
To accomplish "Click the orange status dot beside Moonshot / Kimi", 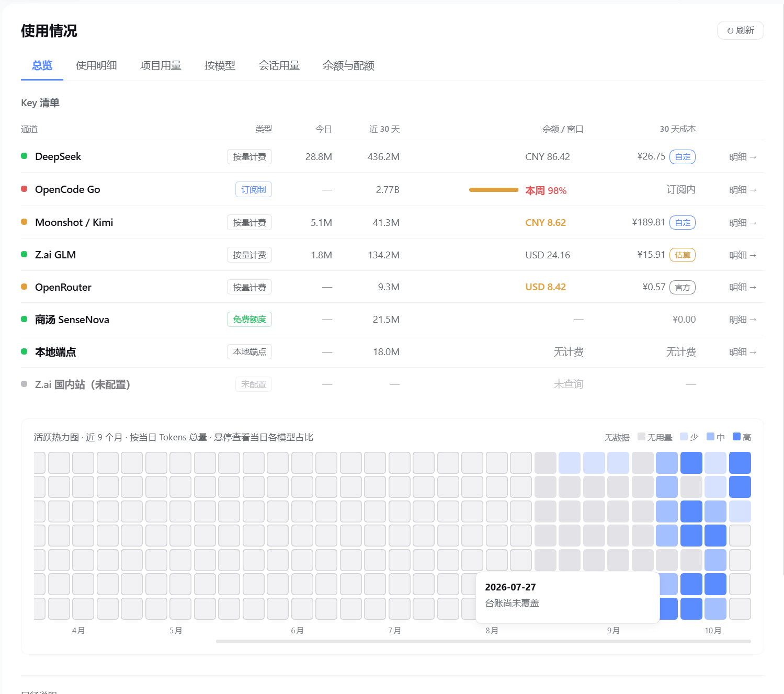I will [24, 222].
